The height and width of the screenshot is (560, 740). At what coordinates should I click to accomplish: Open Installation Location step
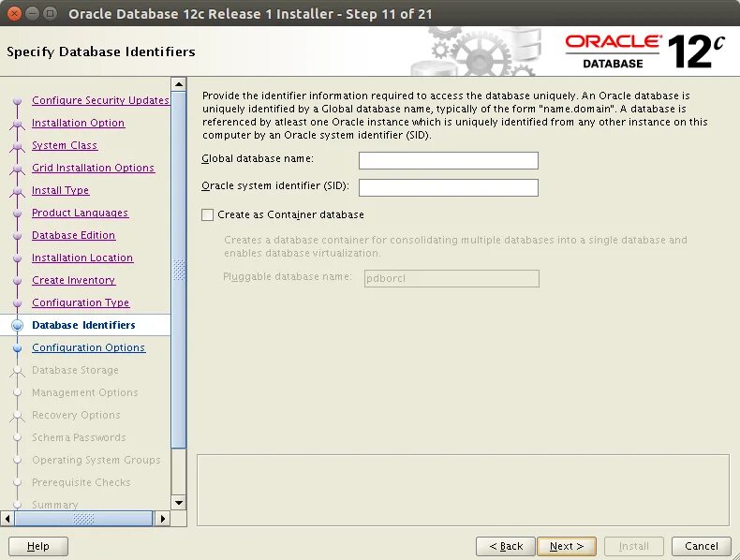coord(82,258)
